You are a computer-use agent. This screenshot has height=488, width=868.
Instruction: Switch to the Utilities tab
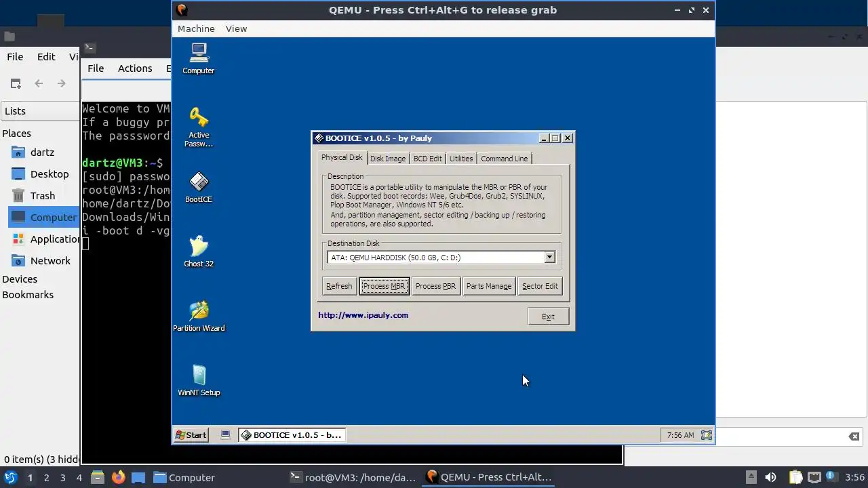coord(461,159)
